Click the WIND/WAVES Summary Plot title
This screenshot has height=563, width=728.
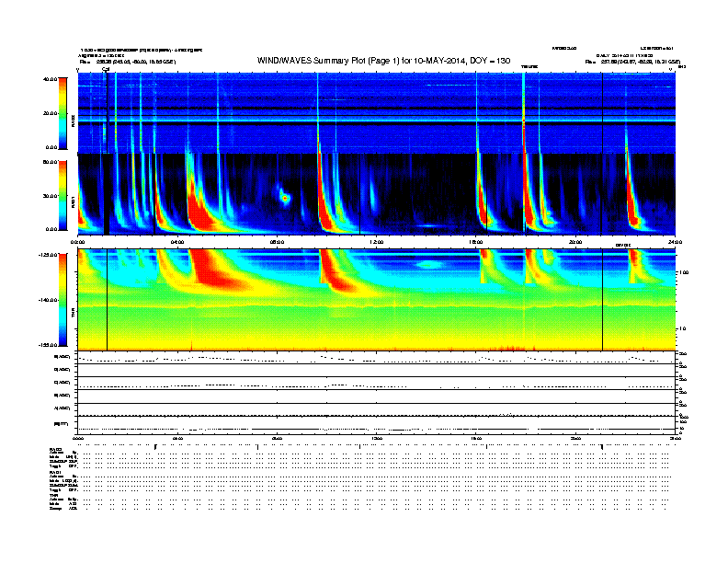383,61
